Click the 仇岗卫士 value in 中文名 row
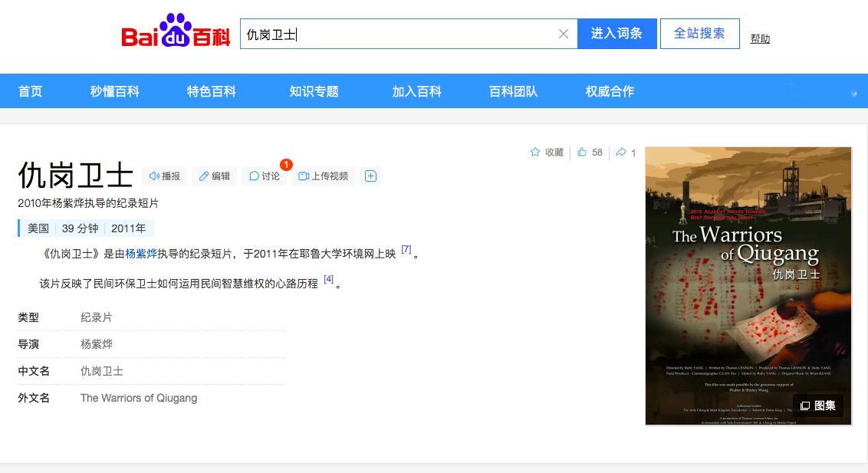This screenshot has width=868, height=473. tap(102, 371)
